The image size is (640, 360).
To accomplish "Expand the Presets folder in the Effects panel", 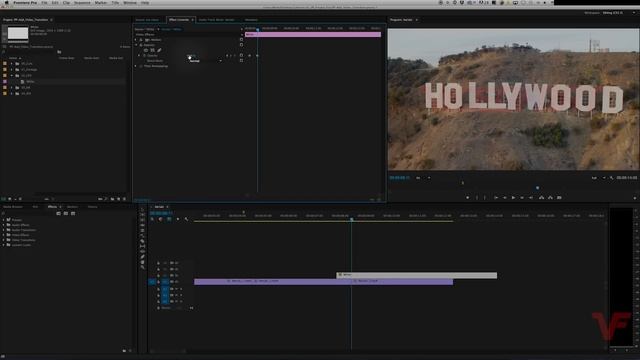I will [4, 220].
